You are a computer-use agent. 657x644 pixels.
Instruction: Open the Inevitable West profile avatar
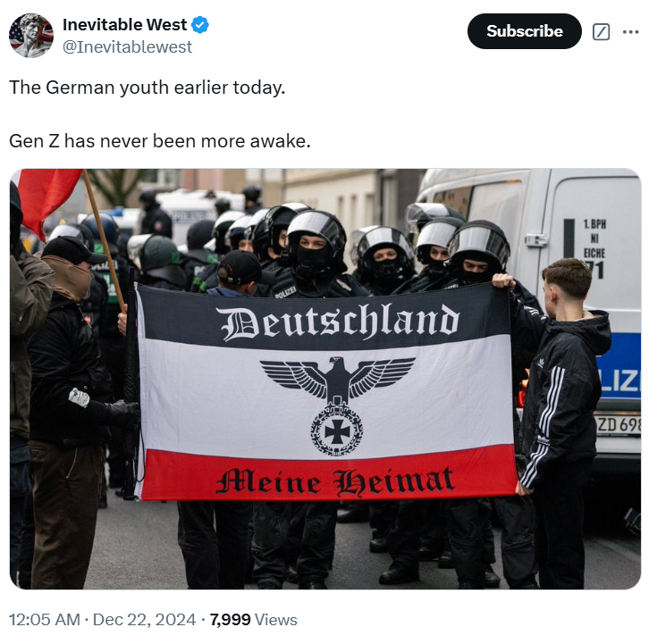click(x=31, y=35)
